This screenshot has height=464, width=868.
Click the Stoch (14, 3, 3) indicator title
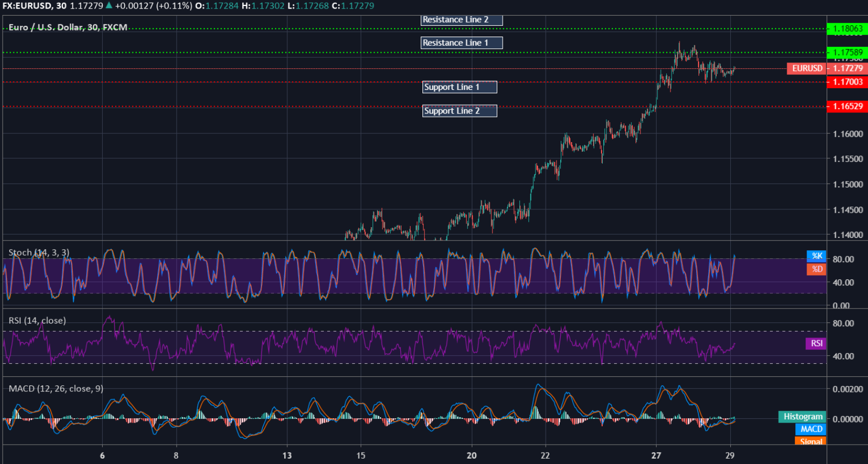pos(39,252)
